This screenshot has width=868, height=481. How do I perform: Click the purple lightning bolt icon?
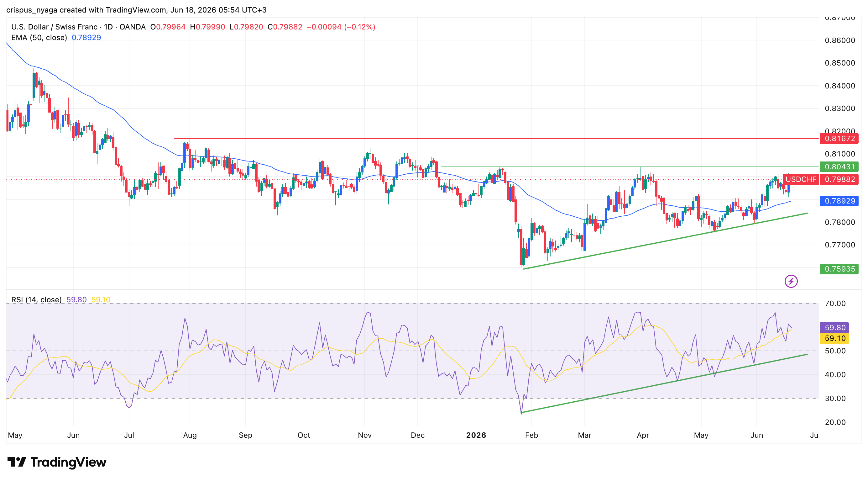[x=791, y=281]
